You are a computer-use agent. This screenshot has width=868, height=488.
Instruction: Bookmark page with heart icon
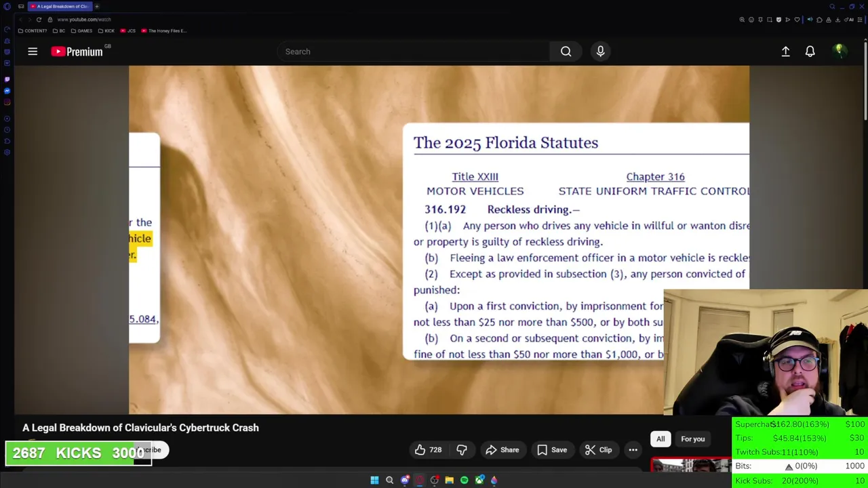point(797,20)
